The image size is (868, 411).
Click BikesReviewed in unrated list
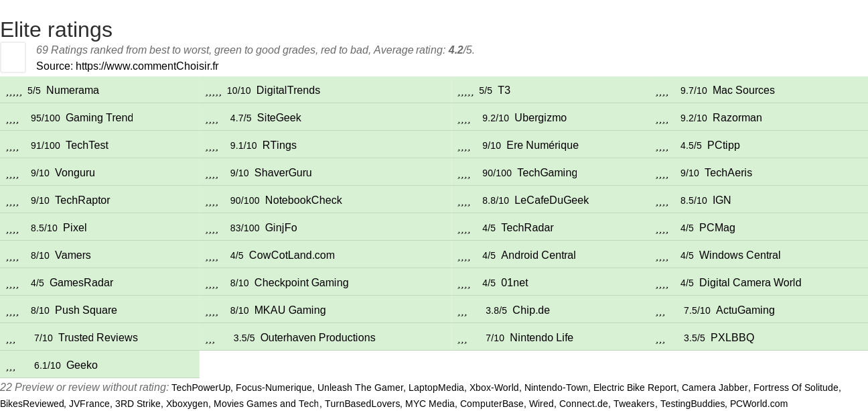point(31,404)
